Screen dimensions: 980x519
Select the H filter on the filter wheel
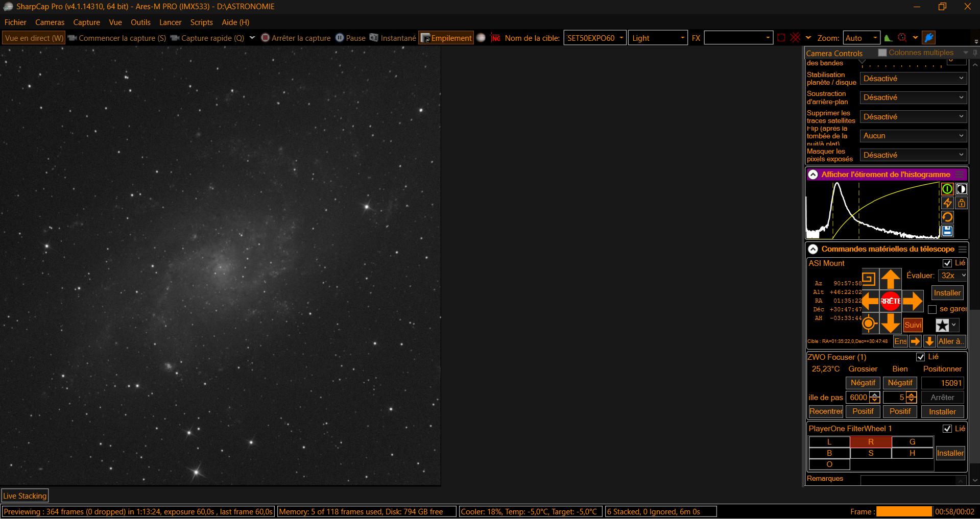(x=912, y=453)
